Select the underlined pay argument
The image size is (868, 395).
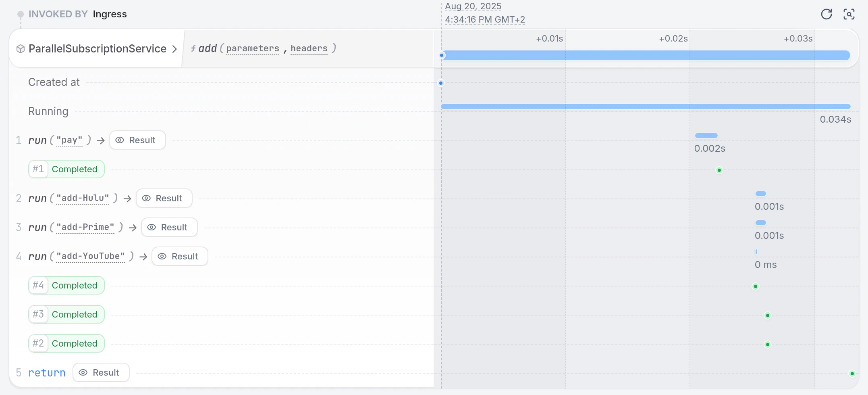click(70, 140)
